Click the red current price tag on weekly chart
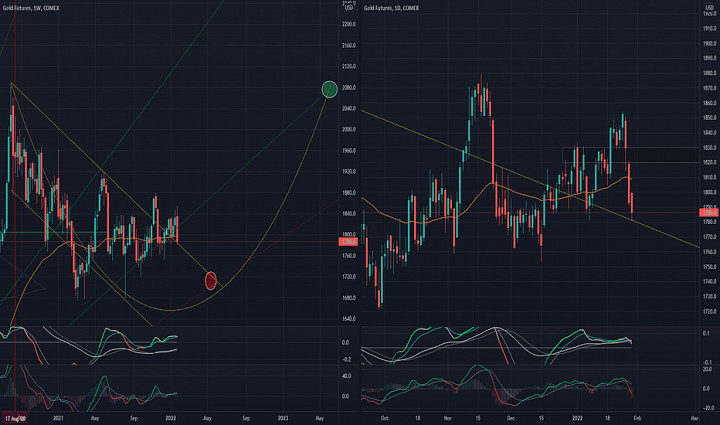The height and width of the screenshot is (425, 720). 348,242
